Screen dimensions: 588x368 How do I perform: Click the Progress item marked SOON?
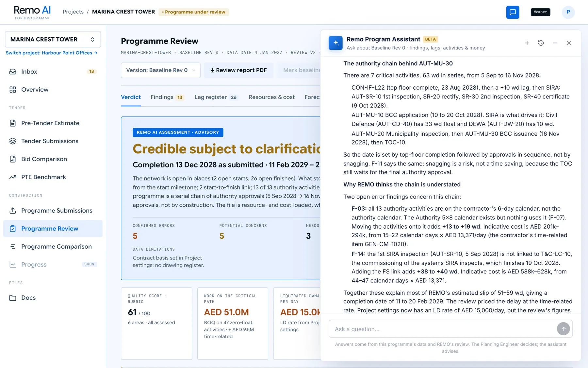point(53,265)
